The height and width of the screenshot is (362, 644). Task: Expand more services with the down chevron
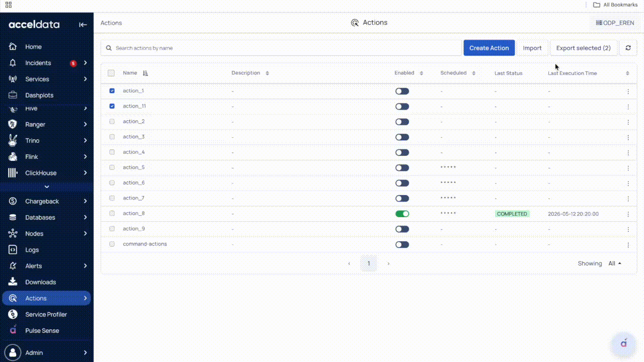click(47, 187)
